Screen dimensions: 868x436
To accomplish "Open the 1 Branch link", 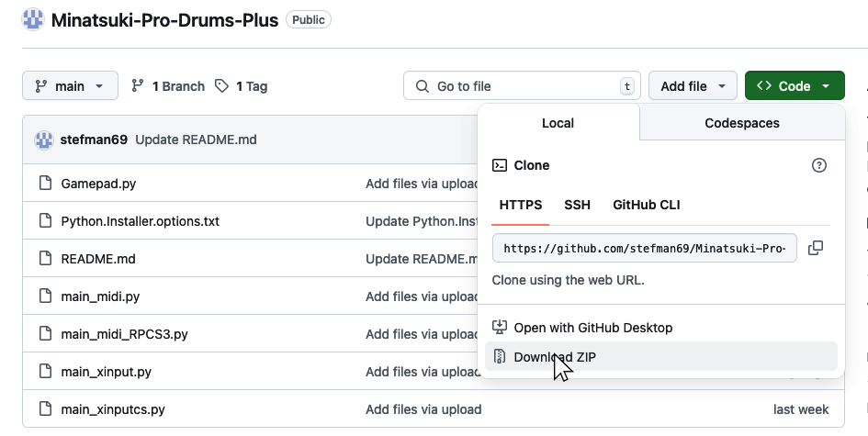I will point(168,86).
